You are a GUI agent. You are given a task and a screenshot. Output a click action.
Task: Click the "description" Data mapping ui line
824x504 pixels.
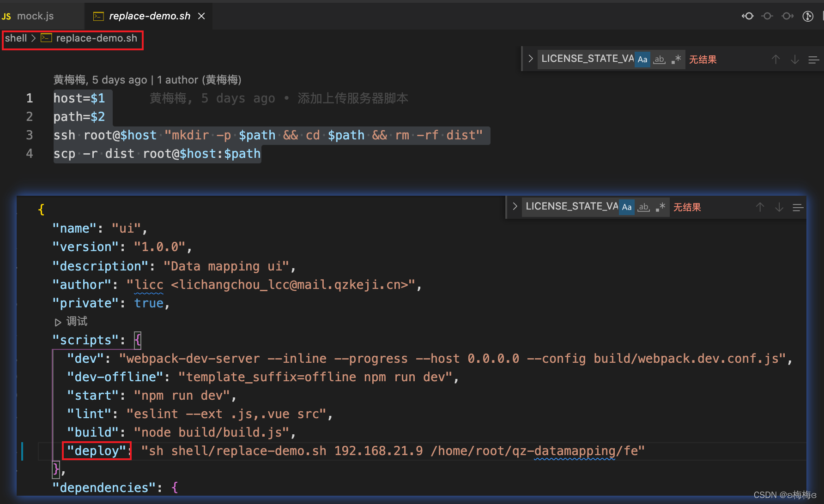coord(174,266)
